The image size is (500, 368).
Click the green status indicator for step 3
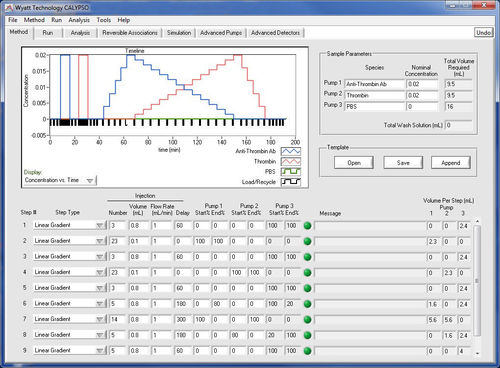308,257
